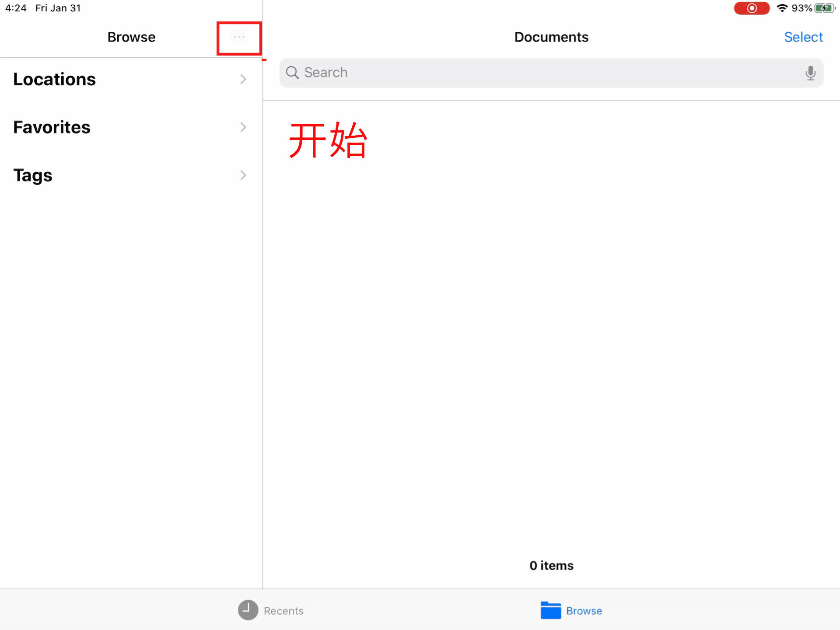The image size is (840, 630).
Task: Tap the clock showing 4:24
Action: click(16, 8)
